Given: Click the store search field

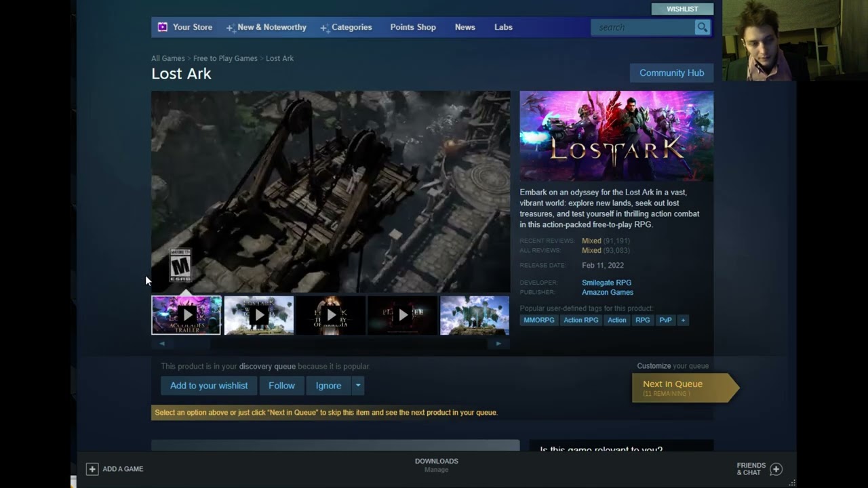Looking at the screenshot, I should tap(643, 27).
